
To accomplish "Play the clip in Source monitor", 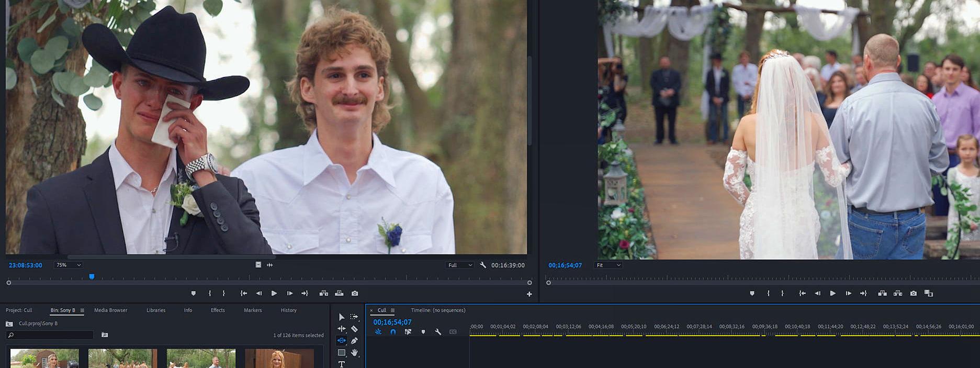I will 274,294.
